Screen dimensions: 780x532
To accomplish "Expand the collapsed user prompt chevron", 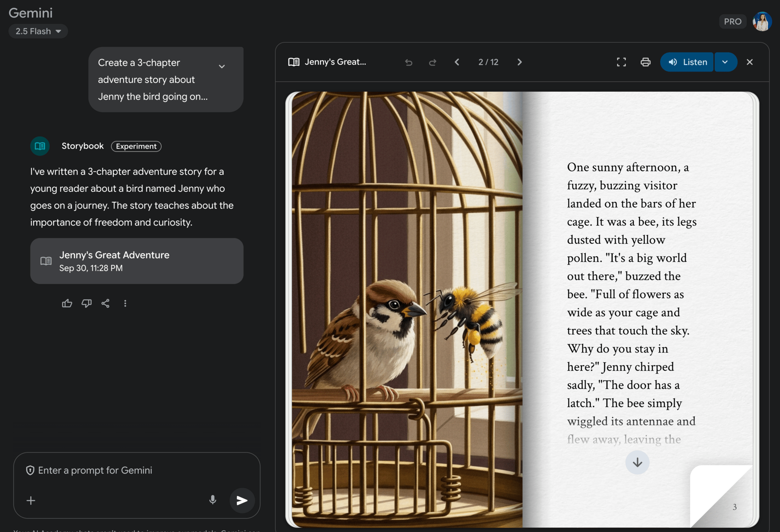I will [x=222, y=66].
